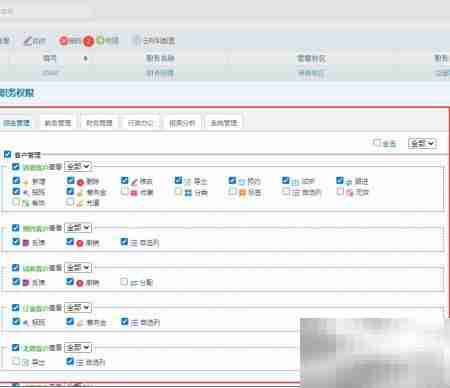Screen dimensions: 450x388
Task: Click the large red circle icon in the toolbar
Action: point(89,41)
